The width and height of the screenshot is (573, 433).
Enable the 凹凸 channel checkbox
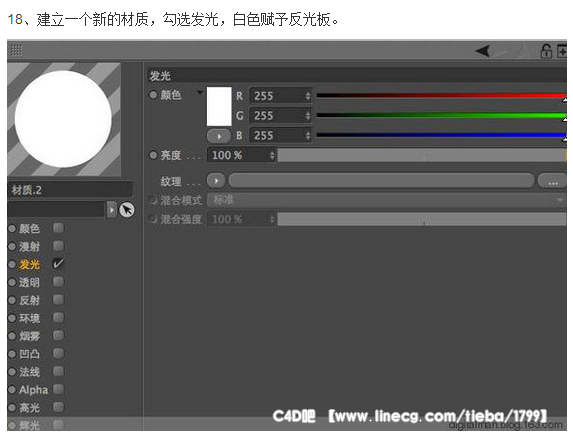tap(58, 353)
